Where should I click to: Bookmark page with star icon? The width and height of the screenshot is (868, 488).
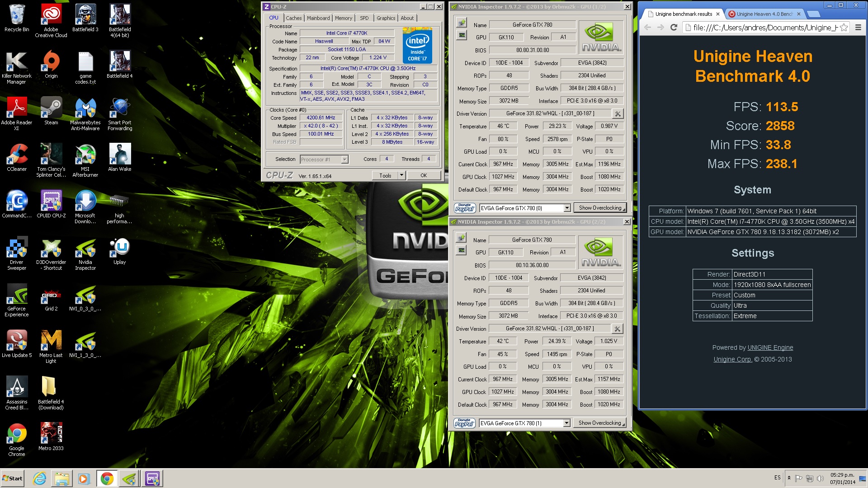[844, 28]
